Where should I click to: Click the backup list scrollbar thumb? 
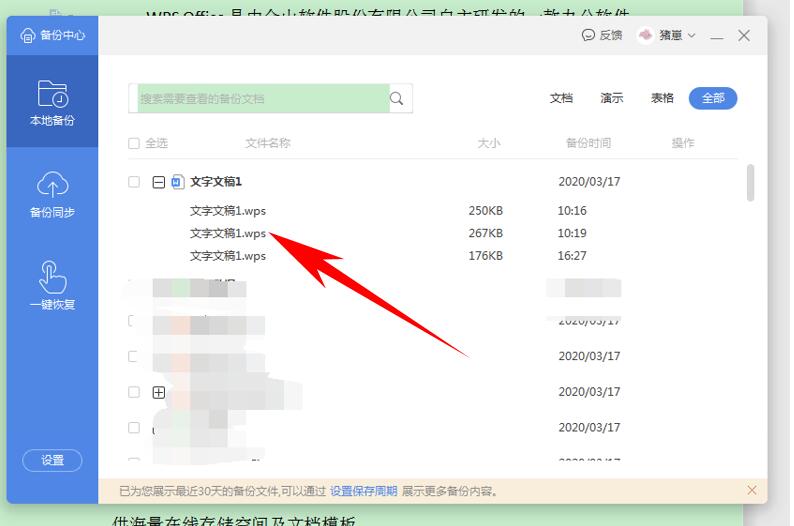750,182
